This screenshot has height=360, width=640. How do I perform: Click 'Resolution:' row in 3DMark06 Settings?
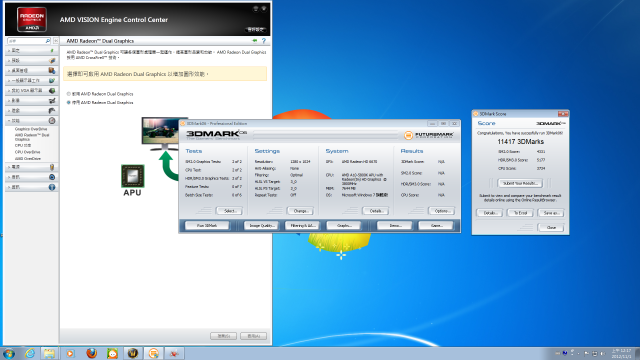(282, 162)
